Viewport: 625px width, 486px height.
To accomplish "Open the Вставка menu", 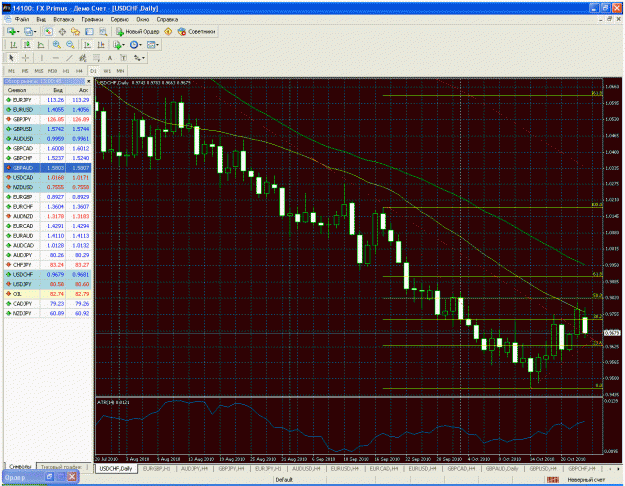I will click(64, 19).
